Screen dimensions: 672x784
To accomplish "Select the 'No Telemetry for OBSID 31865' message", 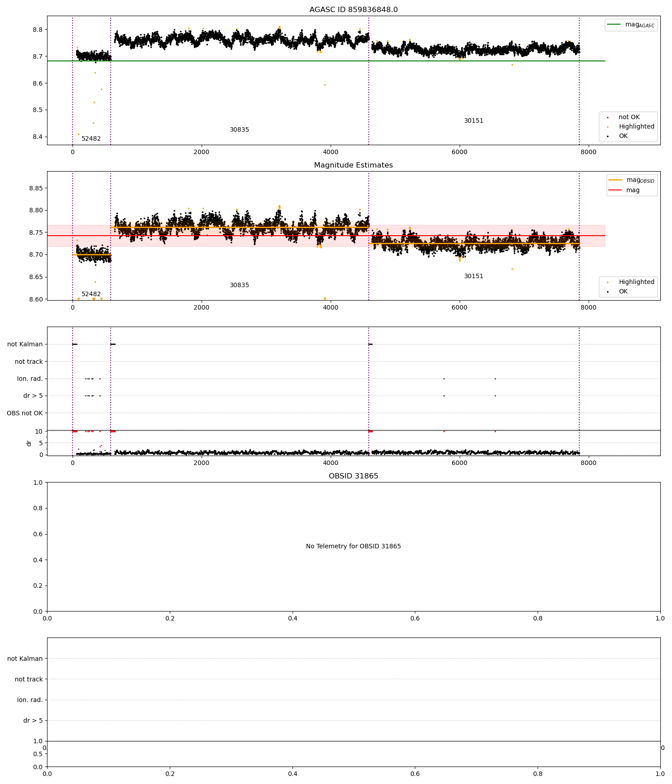I will [353, 546].
